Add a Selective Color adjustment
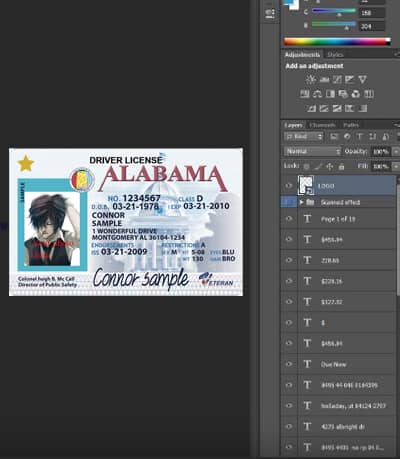400x459 pixels. click(x=362, y=108)
